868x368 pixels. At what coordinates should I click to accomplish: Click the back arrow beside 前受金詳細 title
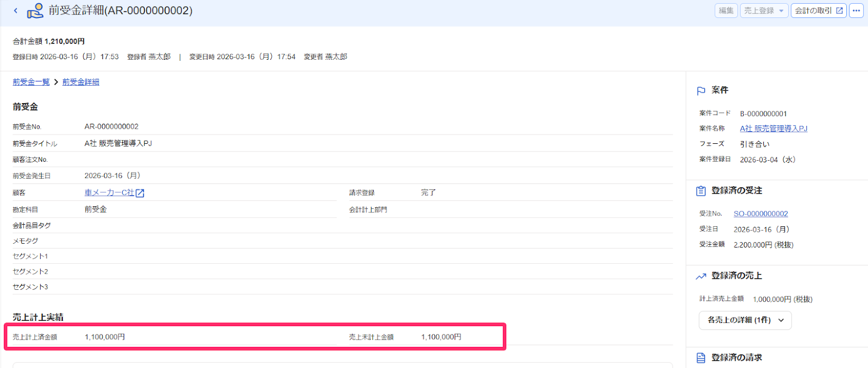16,10
